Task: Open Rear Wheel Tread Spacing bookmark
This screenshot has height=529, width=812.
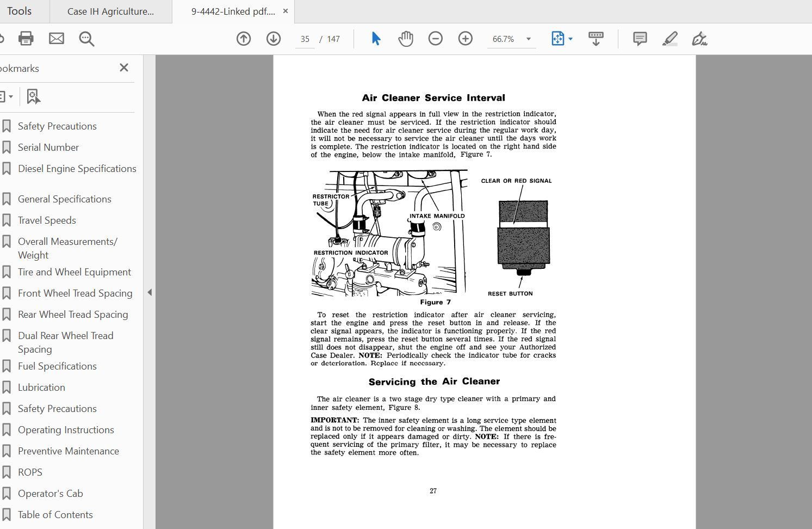Action: coord(73,315)
